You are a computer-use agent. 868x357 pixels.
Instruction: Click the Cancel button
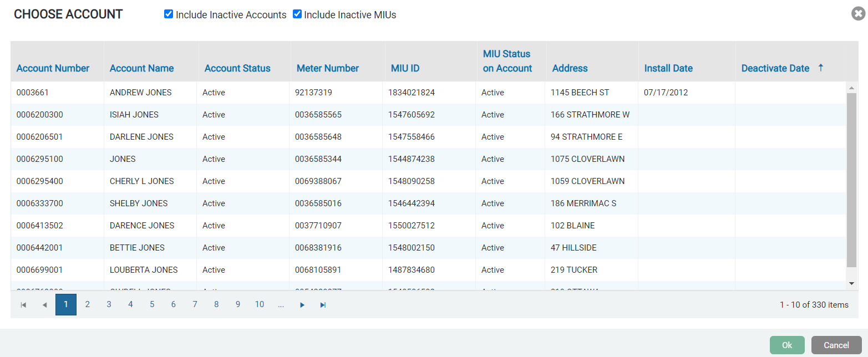(x=836, y=345)
